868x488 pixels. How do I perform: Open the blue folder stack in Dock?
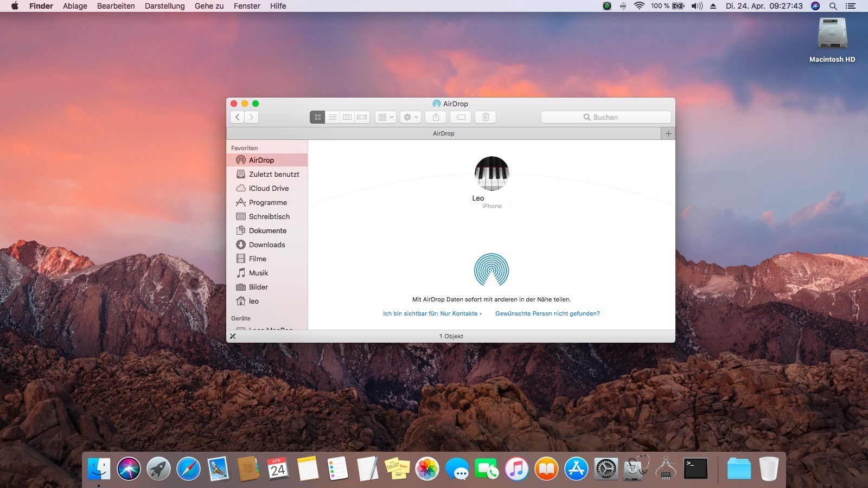coord(739,468)
